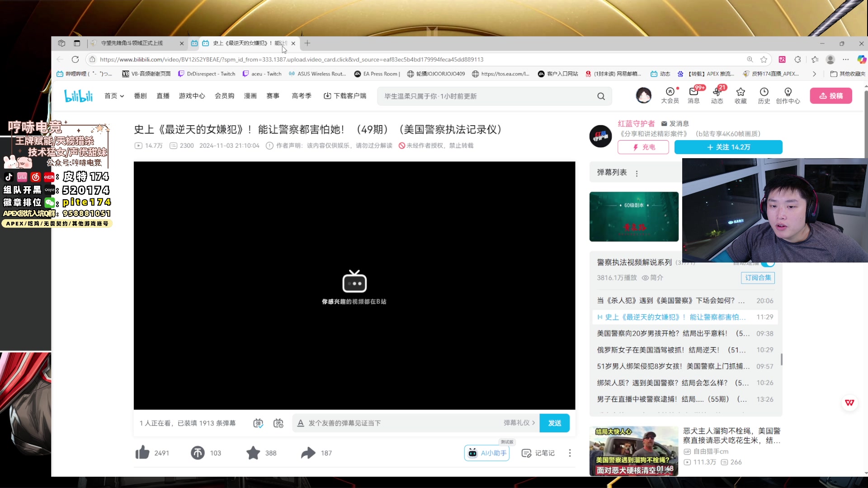
Task: Open 弹幕列表 options dots
Action: 637,173
